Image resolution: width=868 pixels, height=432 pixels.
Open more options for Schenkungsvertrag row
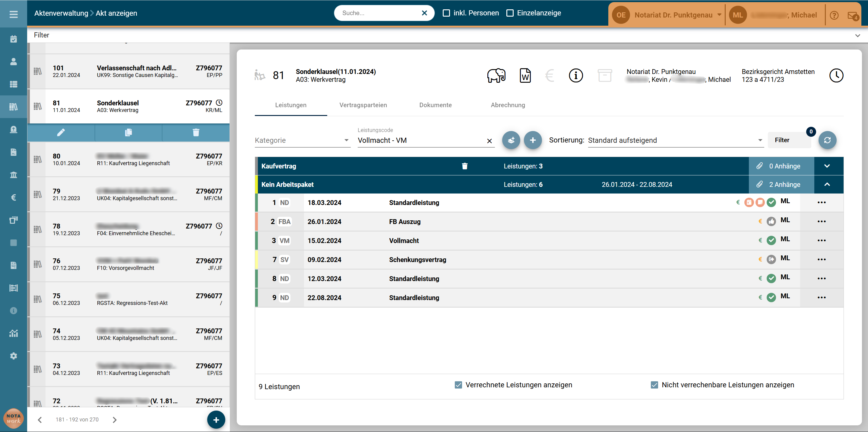point(822,259)
